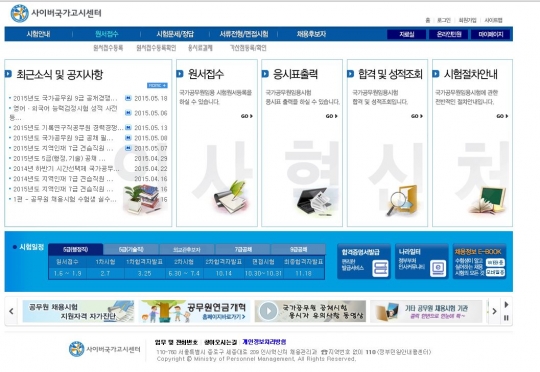Open the 채용정보 E-BOOK 바로가기 button

(496, 262)
